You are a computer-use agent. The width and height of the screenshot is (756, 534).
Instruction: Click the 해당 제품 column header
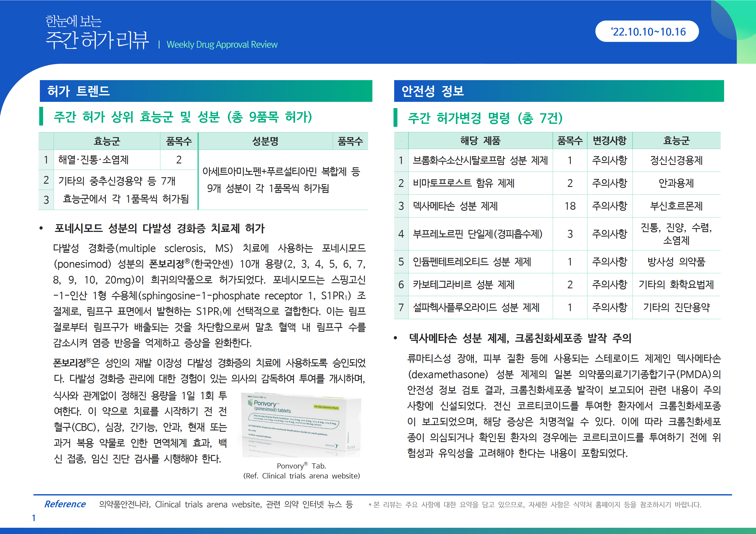(480, 141)
